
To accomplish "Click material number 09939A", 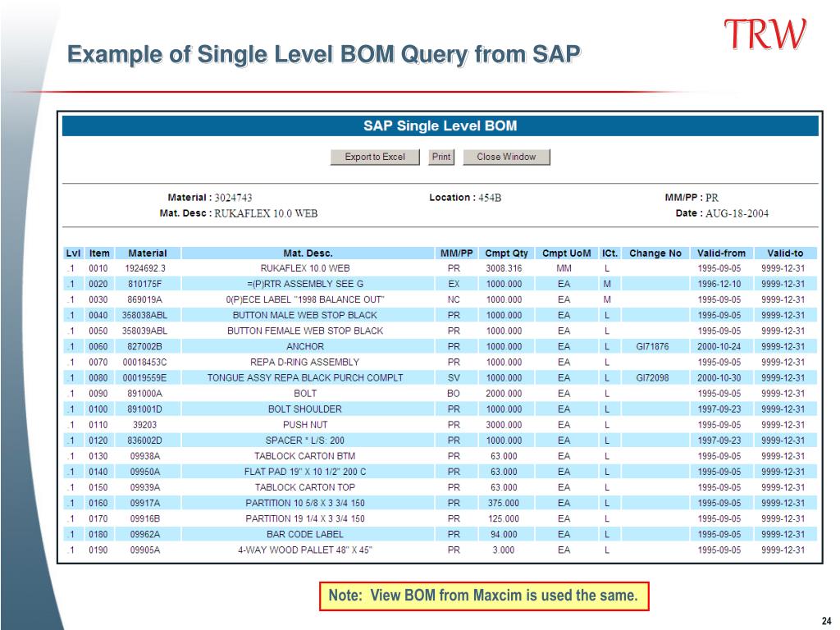I will pos(144,487).
